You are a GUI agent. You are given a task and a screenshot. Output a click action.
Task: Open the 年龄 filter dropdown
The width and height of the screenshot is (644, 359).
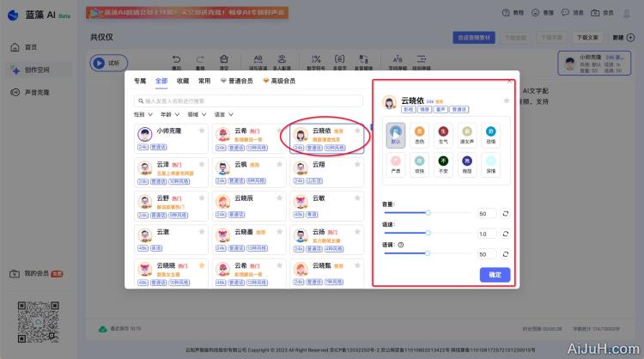(x=168, y=113)
